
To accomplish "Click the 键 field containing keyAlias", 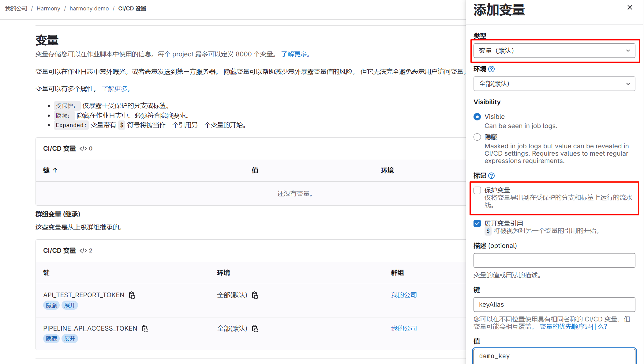I will tap(554, 305).
